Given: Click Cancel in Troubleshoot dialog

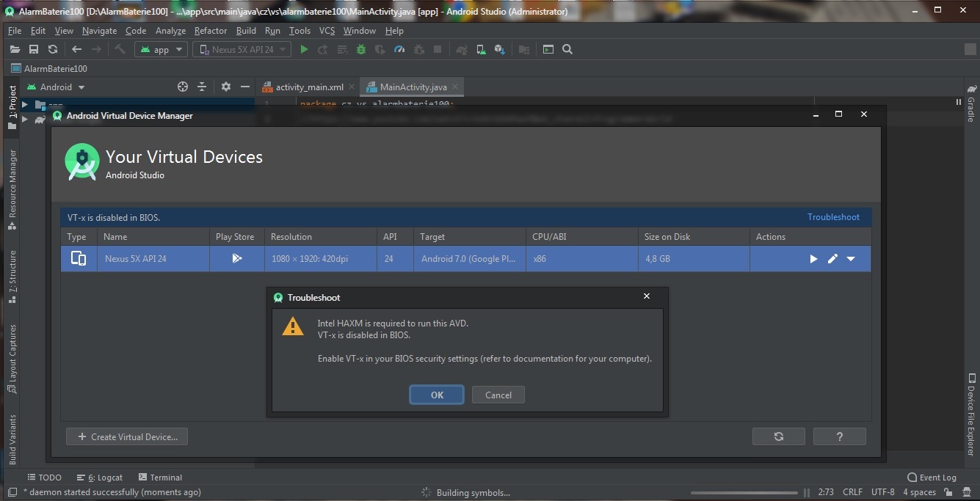Looking at the screenshot, I should click(498, 395).
